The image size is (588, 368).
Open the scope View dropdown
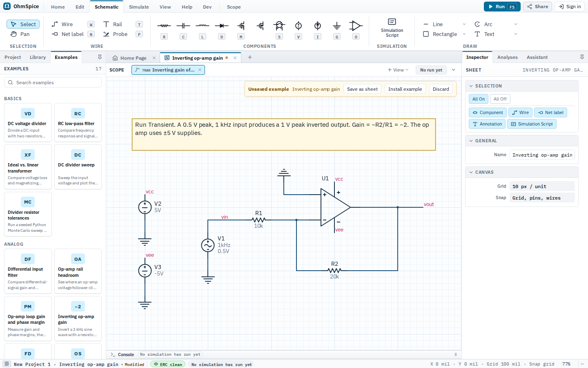(398, 70)
